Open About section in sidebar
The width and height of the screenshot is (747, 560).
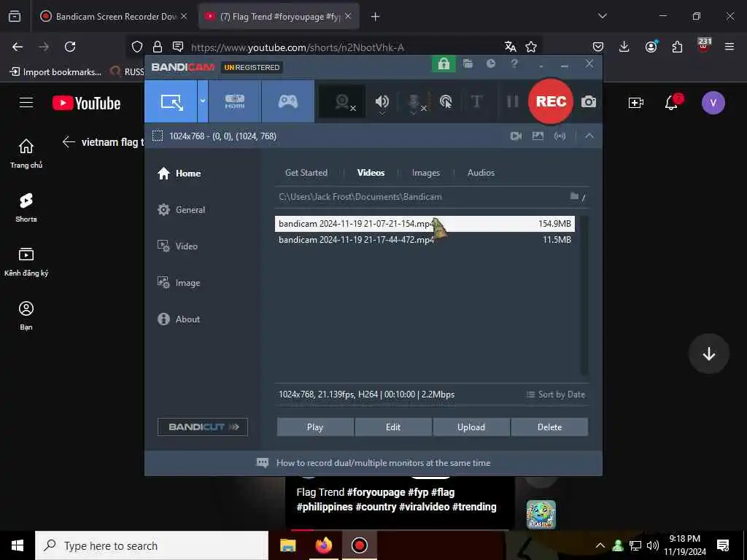point(179,319)
